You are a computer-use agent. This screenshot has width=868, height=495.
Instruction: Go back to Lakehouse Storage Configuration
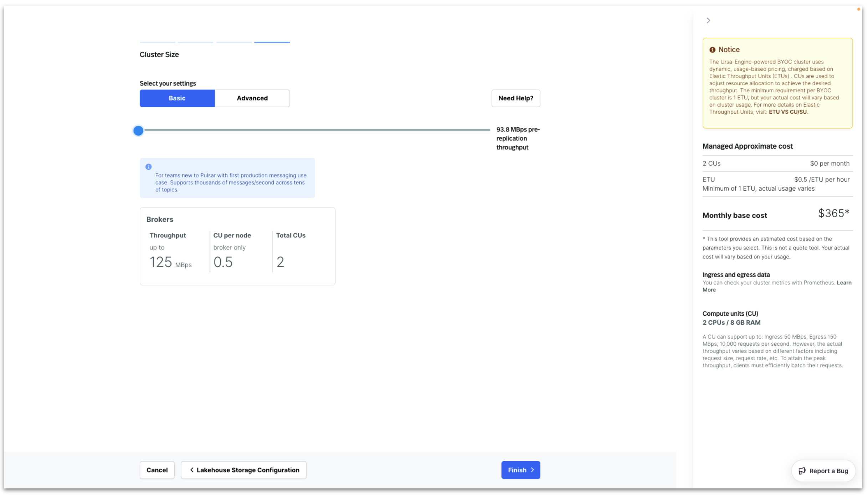(243, 470)
